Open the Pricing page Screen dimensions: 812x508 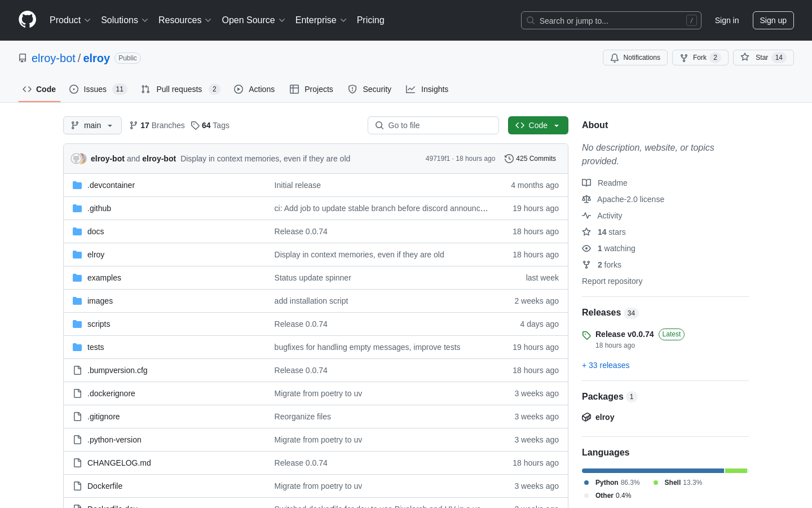click(370, 20)
